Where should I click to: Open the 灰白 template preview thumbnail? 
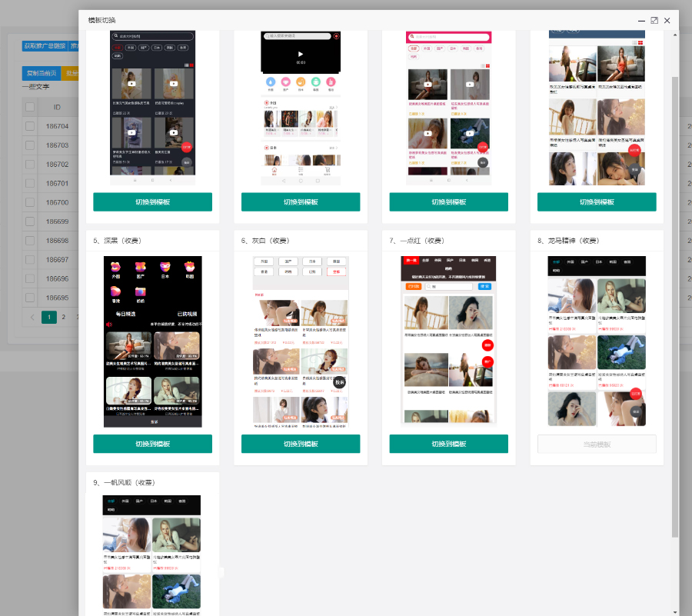point(301,341)
